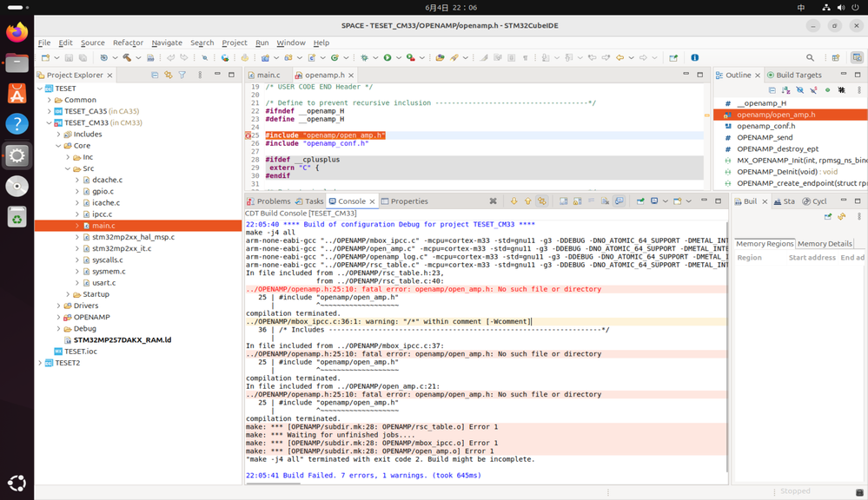
Task: Click the Save floppy-disk icon in toolbar
Action: click(69, 57)
